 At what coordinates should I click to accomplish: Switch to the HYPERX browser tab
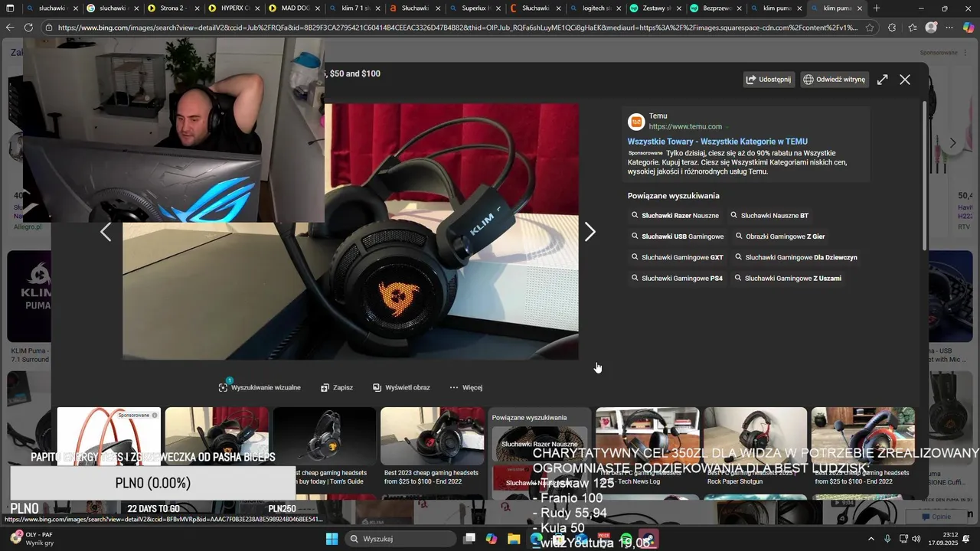(235, 8)
